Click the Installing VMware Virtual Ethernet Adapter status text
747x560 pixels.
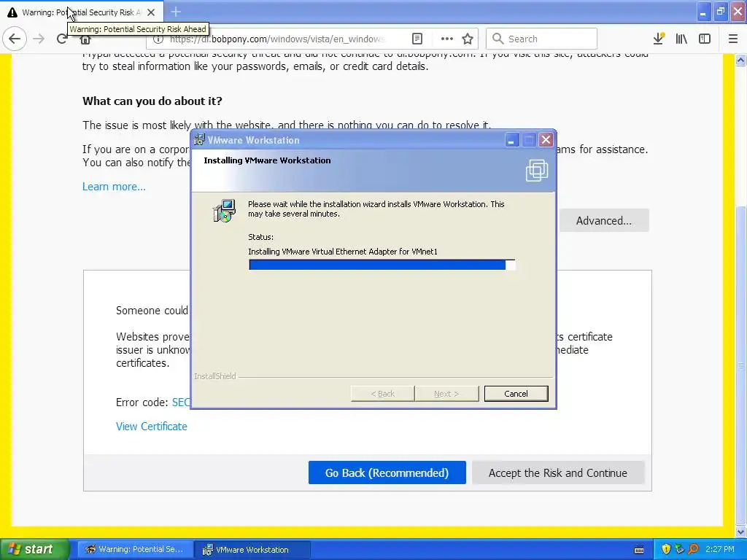point(343,252)
